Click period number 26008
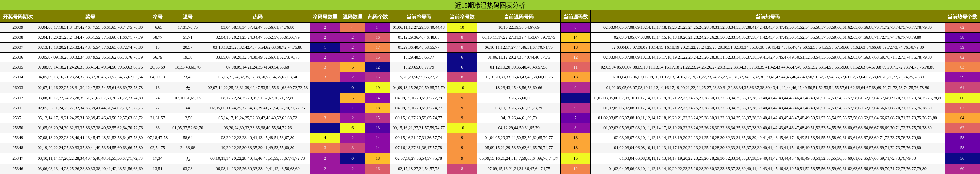The width and height of the screenshot is (980, 174). (x=17, y=37)
